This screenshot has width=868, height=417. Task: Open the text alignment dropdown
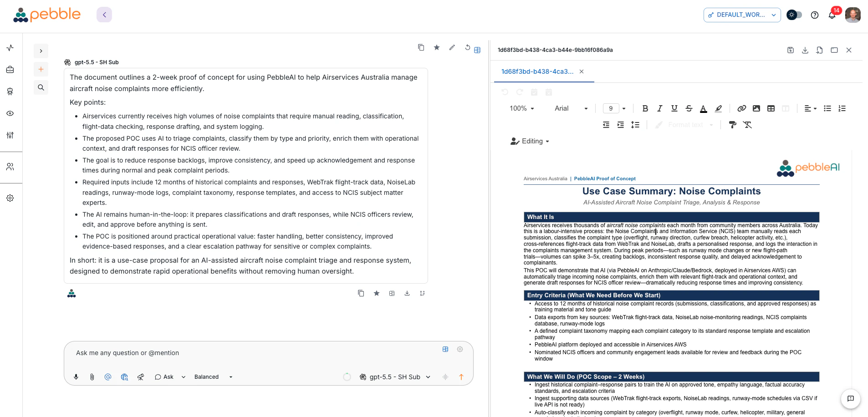click(x=810, y=108)
